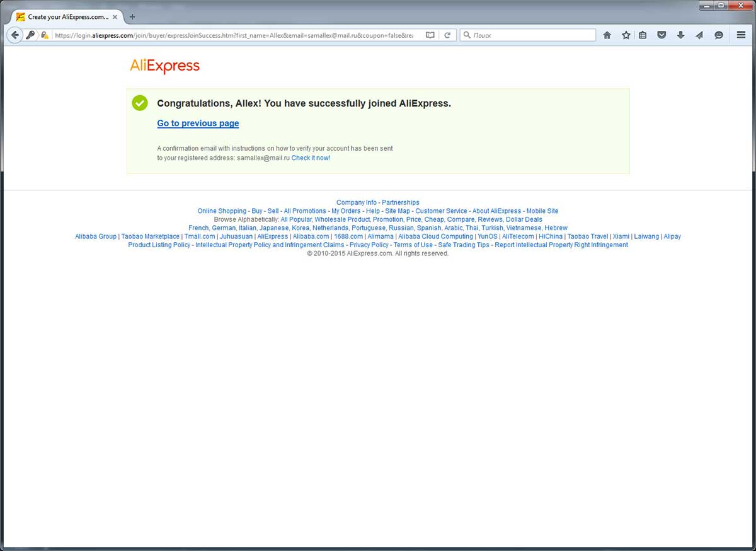Viewport: 756px width, 551px height.
Task: Read the Product Listing Policy
Action: coord(159,245)
